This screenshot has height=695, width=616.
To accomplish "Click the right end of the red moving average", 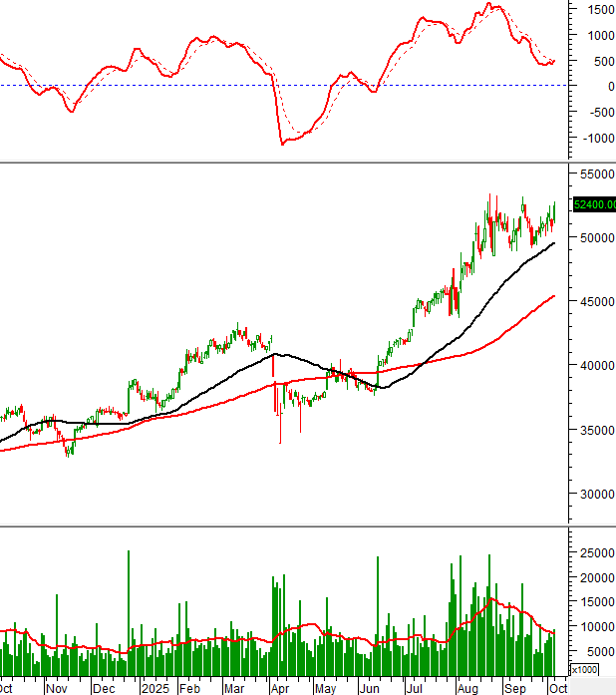I will point(553,296).
